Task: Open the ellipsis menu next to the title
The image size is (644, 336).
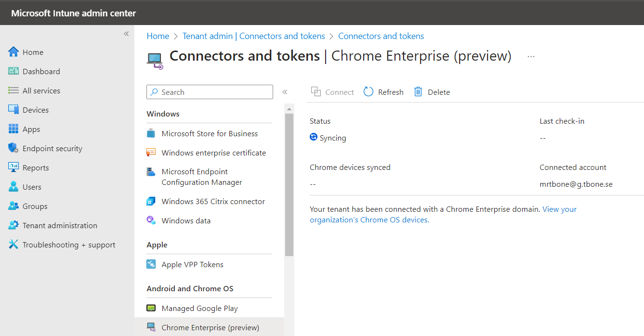Action: click(531, 56)
